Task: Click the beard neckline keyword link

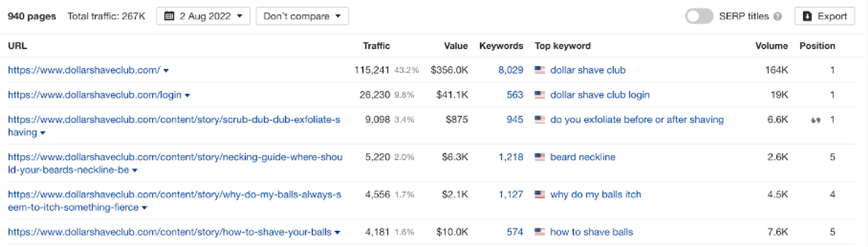Action: point(583,157)
